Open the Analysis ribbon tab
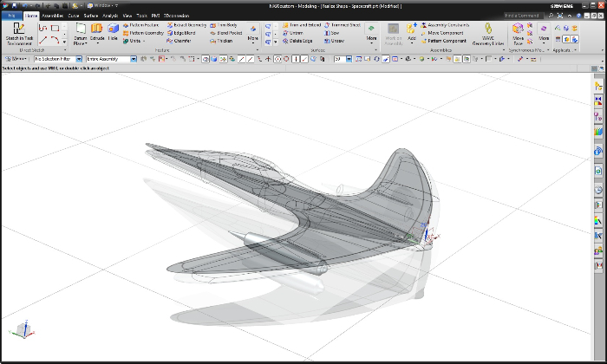The height and width of the screenshot is (364, 607). coord(110,16)
